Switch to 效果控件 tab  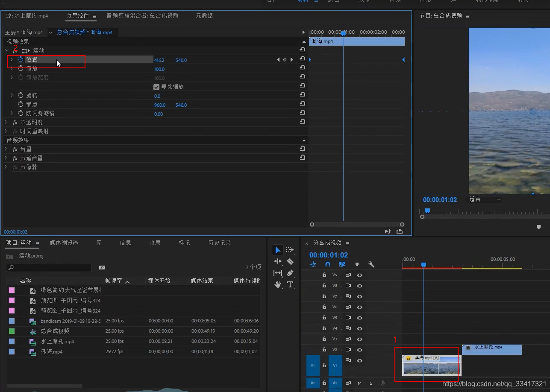(77, 16)
